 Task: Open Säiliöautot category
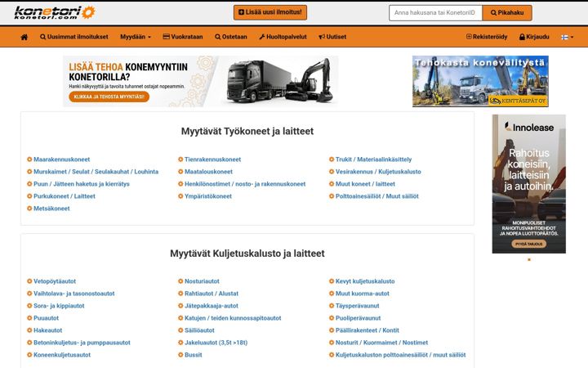point(199,330)
